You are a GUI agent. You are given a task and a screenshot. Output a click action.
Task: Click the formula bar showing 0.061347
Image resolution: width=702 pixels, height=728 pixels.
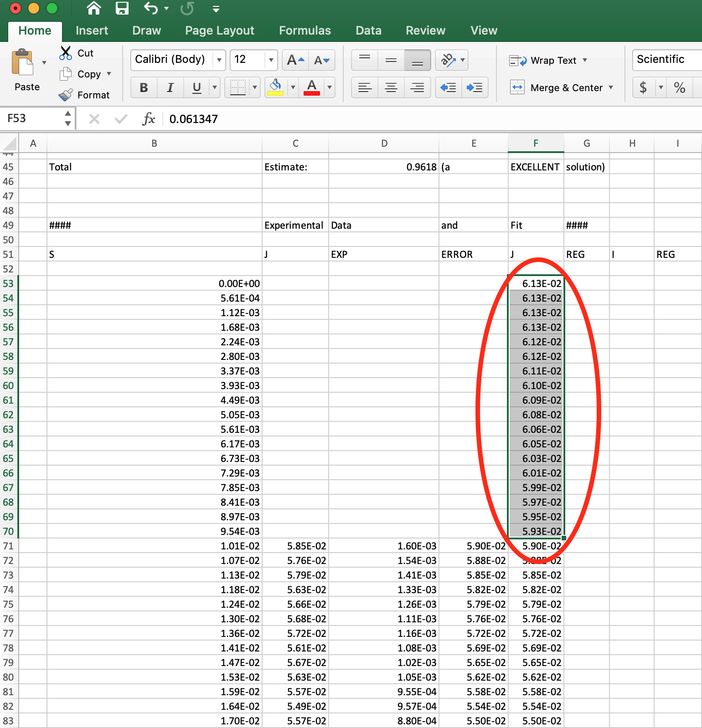(x=433, y=119)
